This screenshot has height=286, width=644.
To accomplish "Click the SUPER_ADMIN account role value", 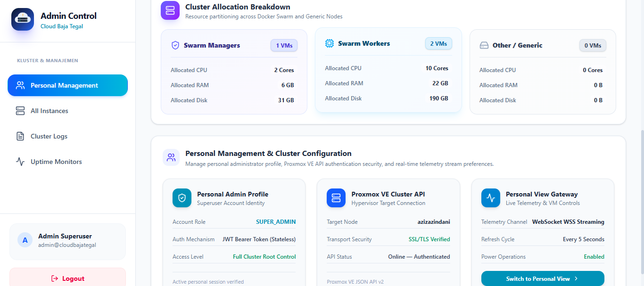I will [x=276, y=222].
